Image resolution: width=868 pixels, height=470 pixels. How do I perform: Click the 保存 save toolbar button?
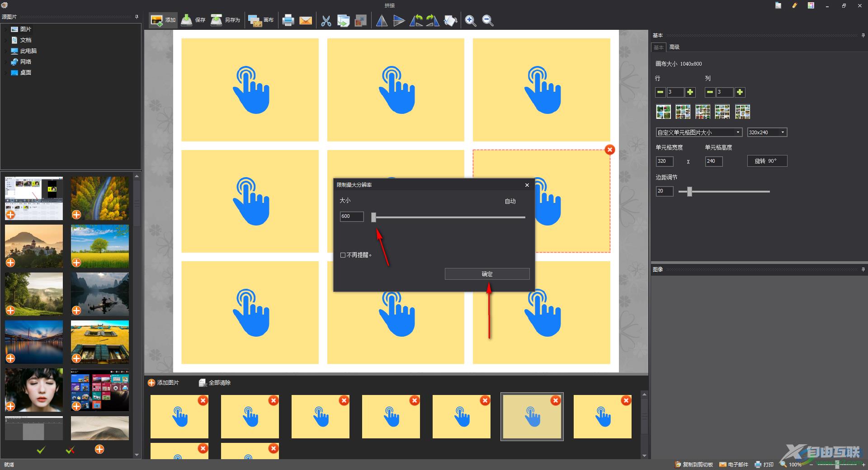click(x=193, y=20)
